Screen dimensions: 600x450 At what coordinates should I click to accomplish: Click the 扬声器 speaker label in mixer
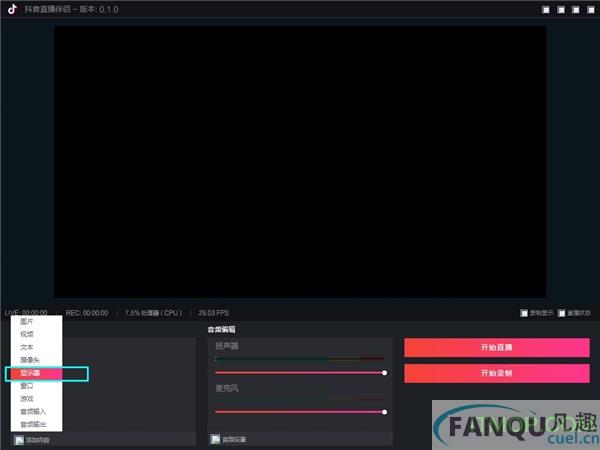[x=227, y=346]
